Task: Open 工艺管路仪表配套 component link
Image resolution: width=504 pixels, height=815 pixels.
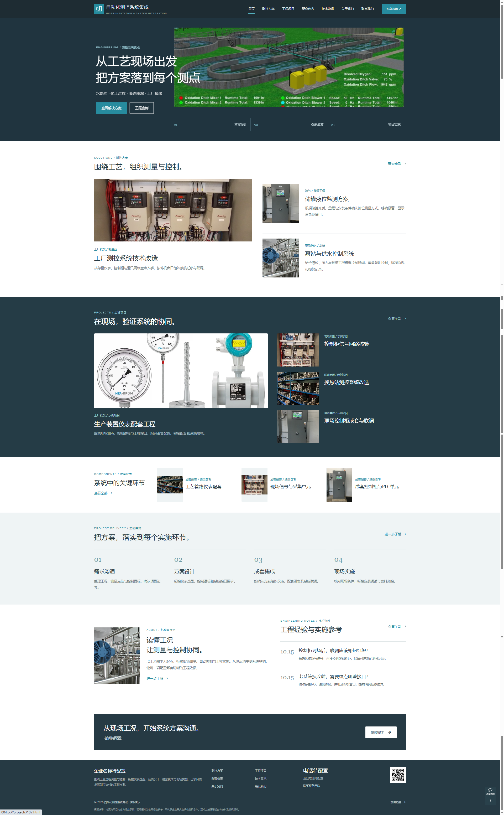Action: tap(203, 486)
